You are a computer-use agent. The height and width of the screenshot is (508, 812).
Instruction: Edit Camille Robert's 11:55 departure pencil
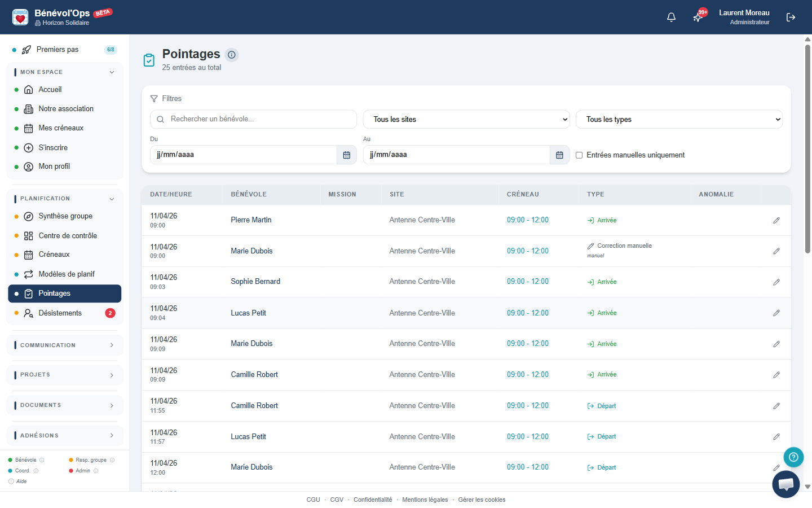(x=776, y=406)
